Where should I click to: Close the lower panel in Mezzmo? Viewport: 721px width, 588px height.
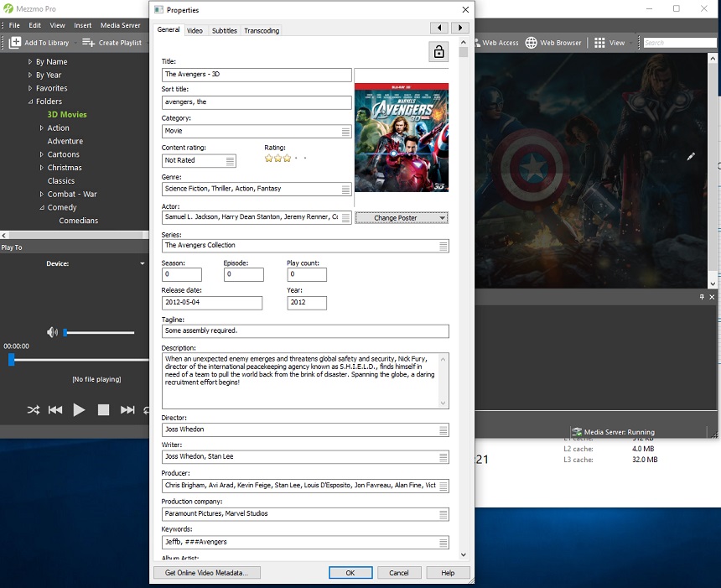(712, 297)
